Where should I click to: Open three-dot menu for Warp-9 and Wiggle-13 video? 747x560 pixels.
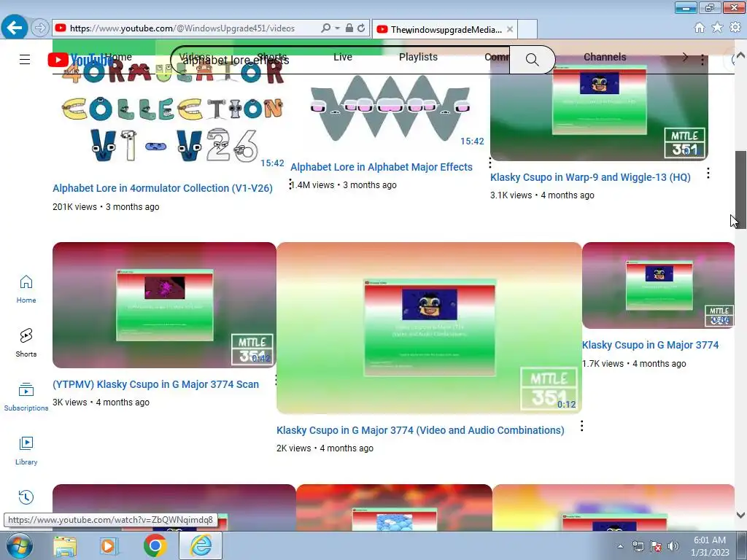(x=708, y=174)
